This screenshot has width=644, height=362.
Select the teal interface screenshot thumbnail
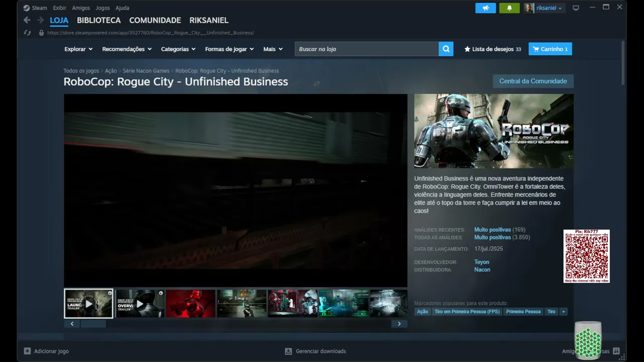pos(343,304)
